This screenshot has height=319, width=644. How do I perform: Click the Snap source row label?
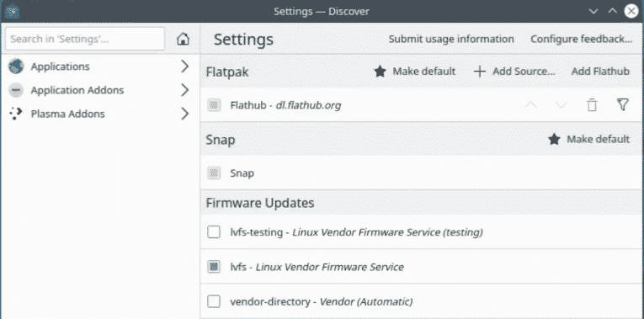[x=242, y=173]
